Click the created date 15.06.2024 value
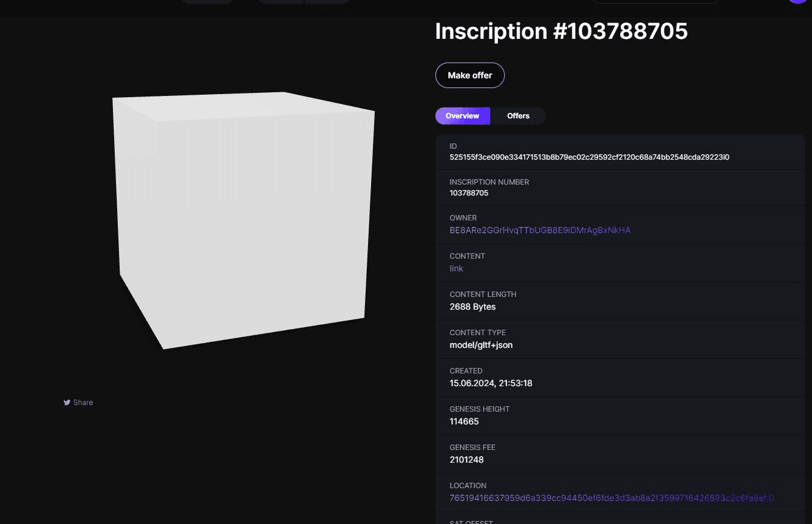 pos(491,383)
